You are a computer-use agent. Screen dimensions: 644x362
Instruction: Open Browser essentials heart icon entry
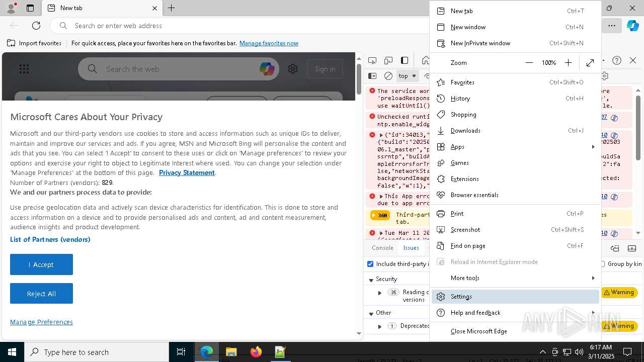(515, 195)
